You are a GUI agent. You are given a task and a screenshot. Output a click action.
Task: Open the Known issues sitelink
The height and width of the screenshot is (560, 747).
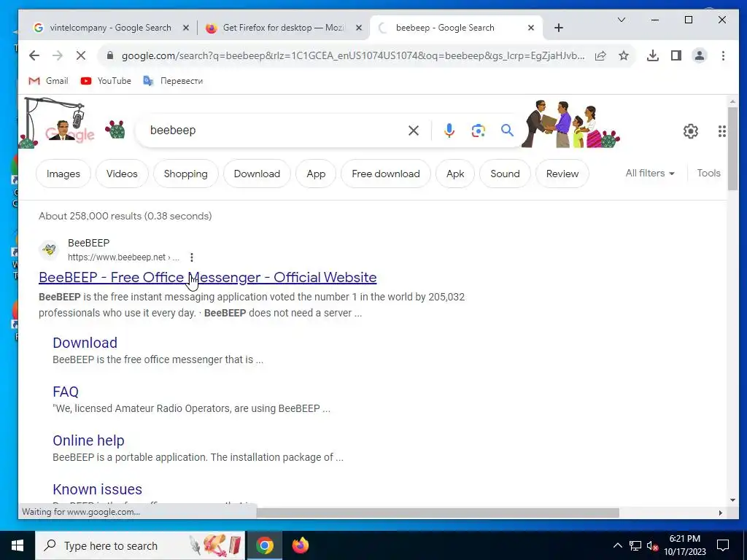pos(97,489)
